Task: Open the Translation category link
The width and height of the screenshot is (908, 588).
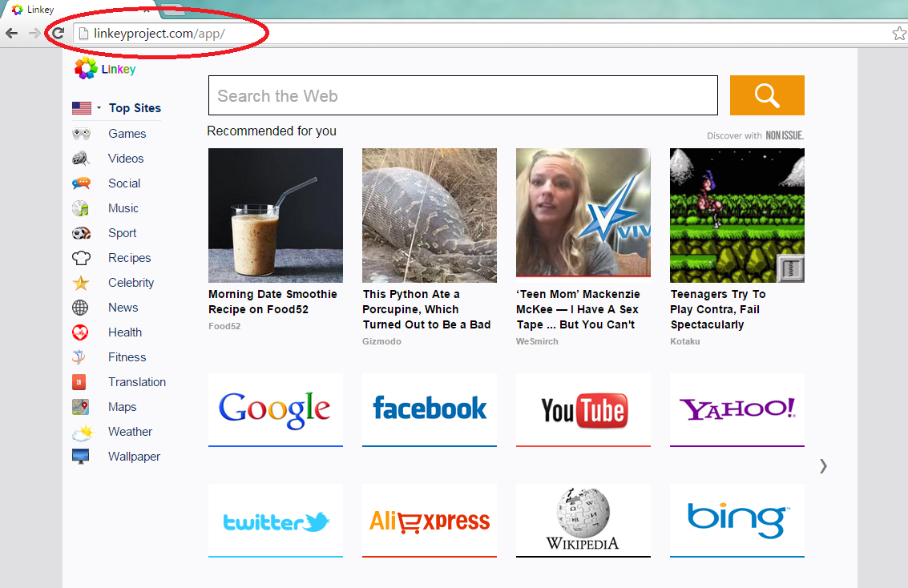Action: pos(137,383)
